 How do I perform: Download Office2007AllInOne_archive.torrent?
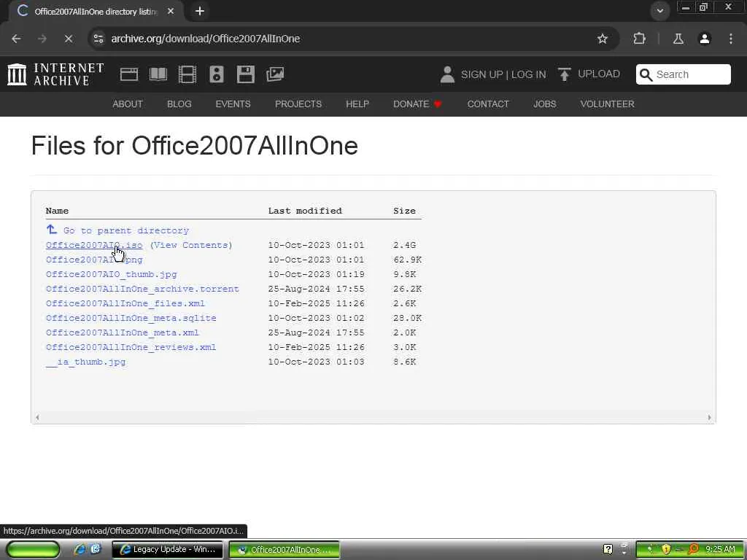click(x=142, y=289)
